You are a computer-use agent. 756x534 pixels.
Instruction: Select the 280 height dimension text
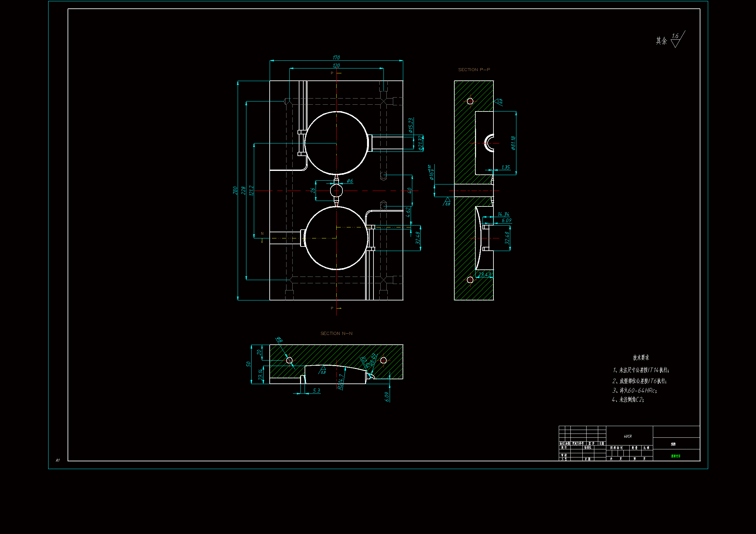tap(235, 191)
